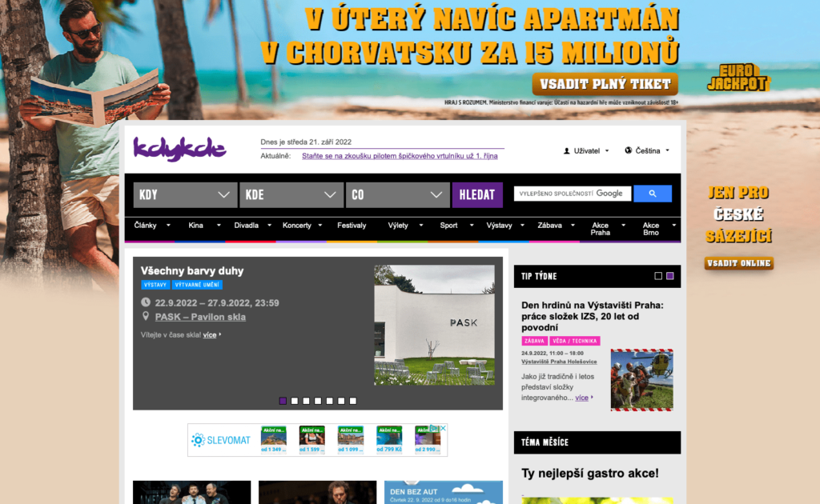Select the last carousel pagination dot
This screenshot has height=504, width=820.
[352, 401]
